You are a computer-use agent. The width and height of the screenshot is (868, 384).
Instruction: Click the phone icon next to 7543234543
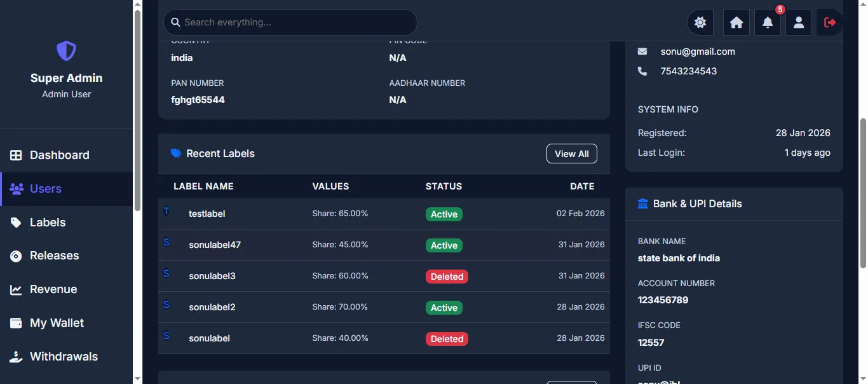642,71
